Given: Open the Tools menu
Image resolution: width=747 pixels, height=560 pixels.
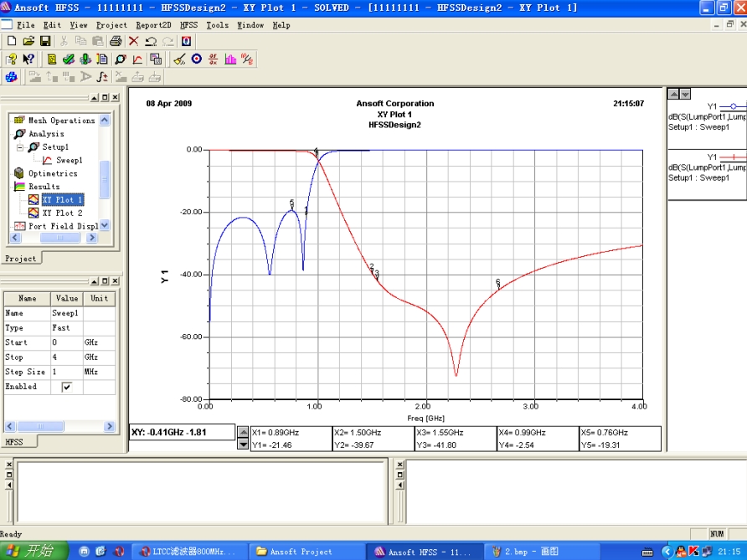Looking at the screenshot, I should pyautogui.click(x=217, y=25).
